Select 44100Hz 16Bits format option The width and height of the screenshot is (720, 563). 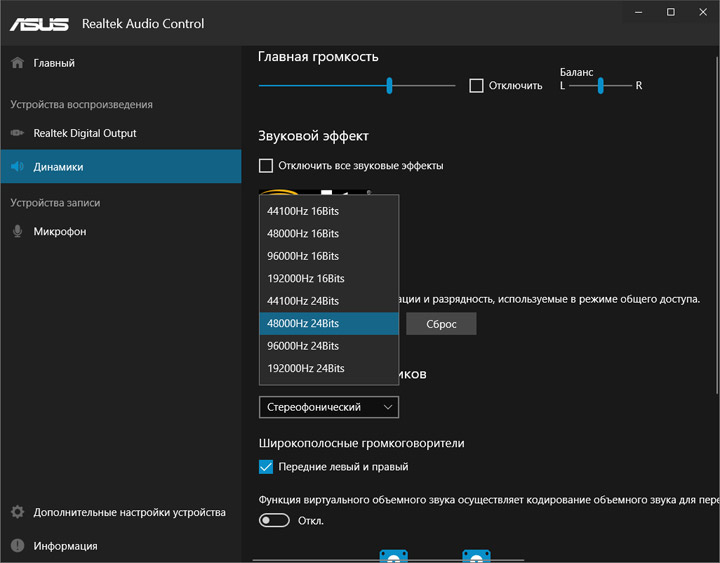303,211
